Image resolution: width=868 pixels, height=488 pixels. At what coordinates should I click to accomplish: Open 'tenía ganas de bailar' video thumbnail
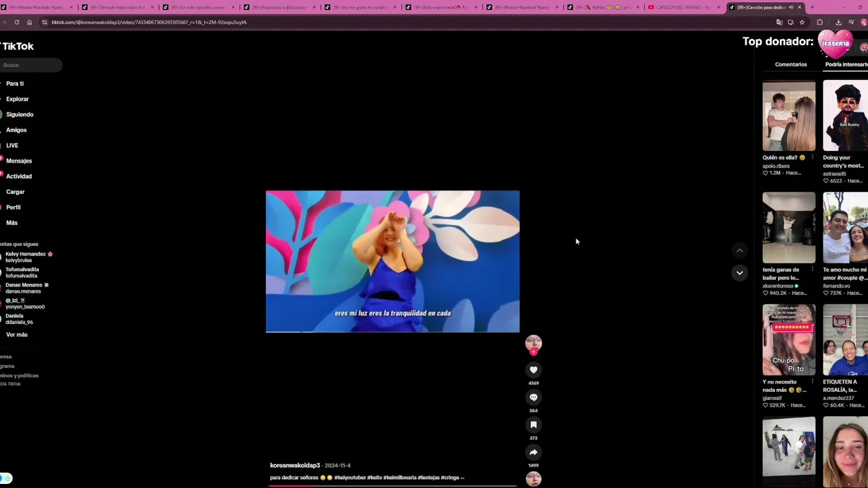[789, 228]
